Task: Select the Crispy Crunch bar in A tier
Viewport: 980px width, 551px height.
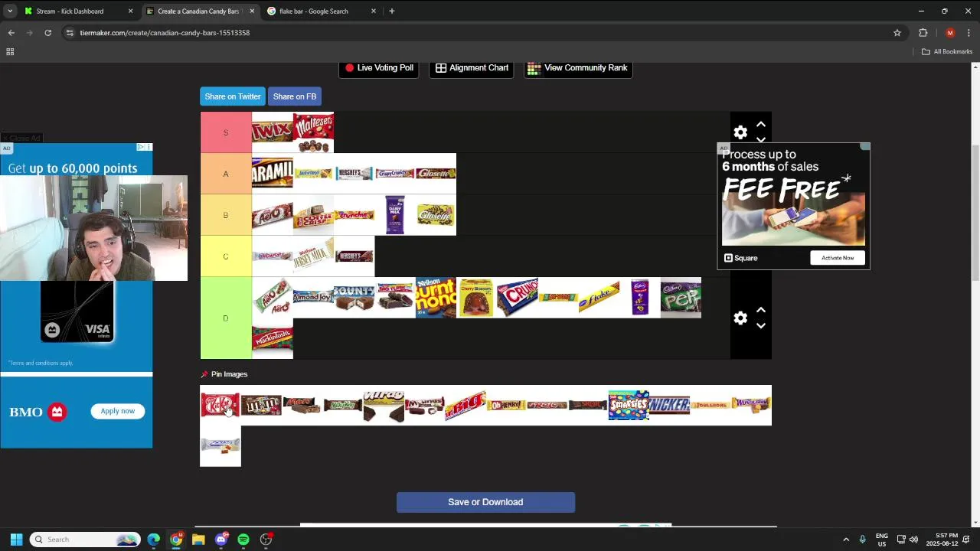Action: 395,174
